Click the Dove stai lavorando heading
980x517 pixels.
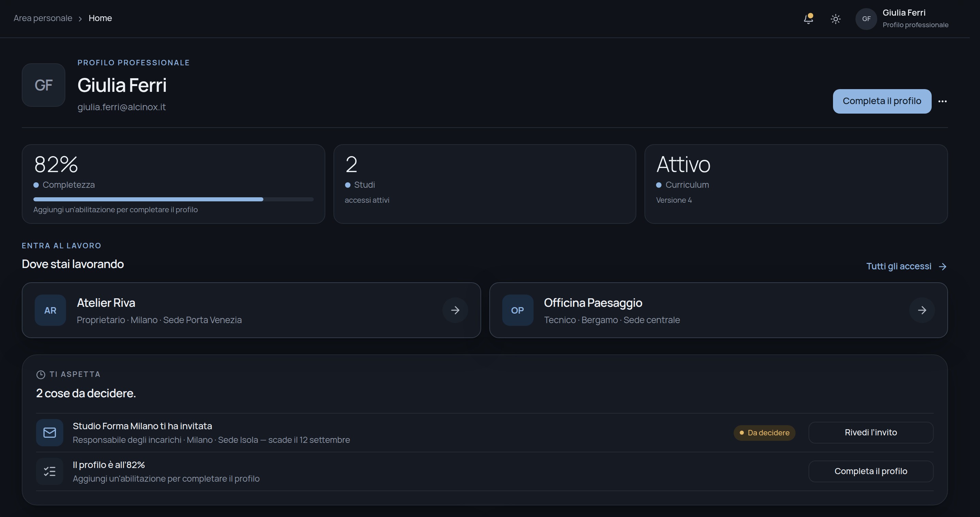(73, 264)
